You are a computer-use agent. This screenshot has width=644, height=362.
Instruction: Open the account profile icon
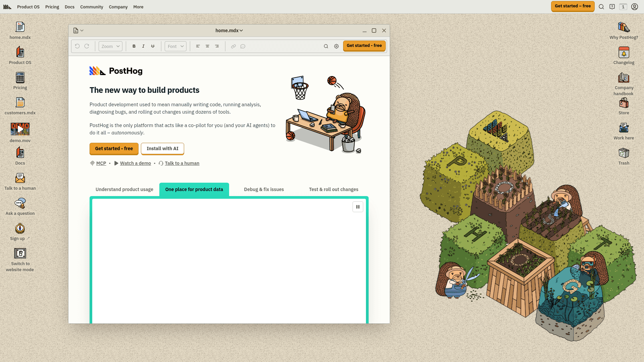coord(634,6)
